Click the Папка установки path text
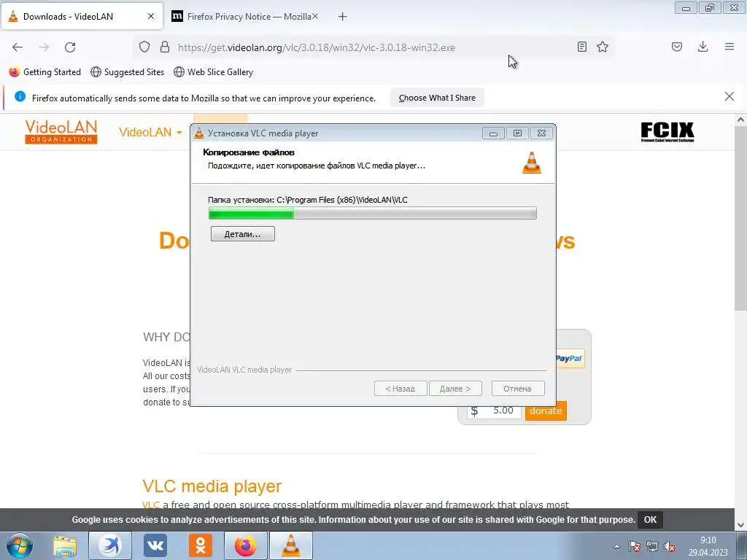The height and width of the screenshot is (560, 747). (x=308, y=200)
